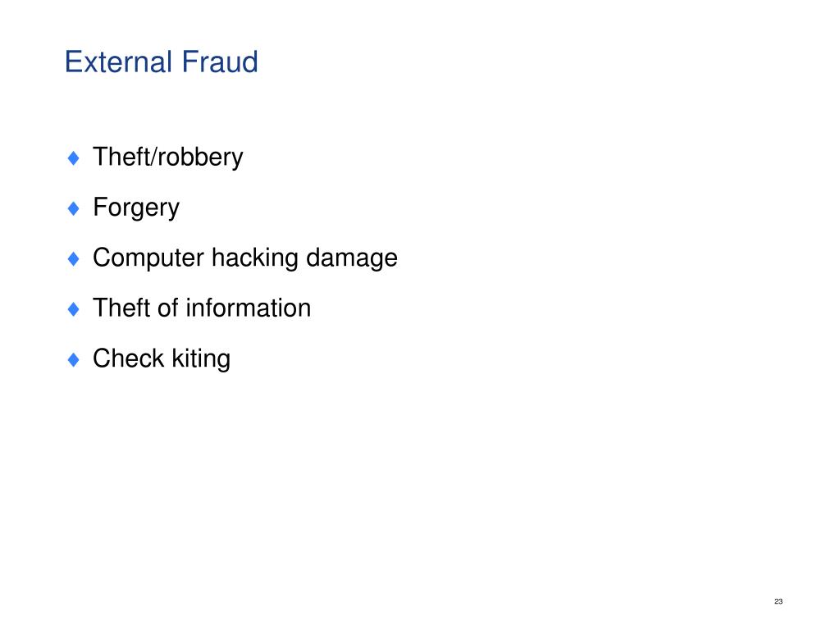Select the Check kiting bullet text
The image size is (840, 630).
[162, 359]
